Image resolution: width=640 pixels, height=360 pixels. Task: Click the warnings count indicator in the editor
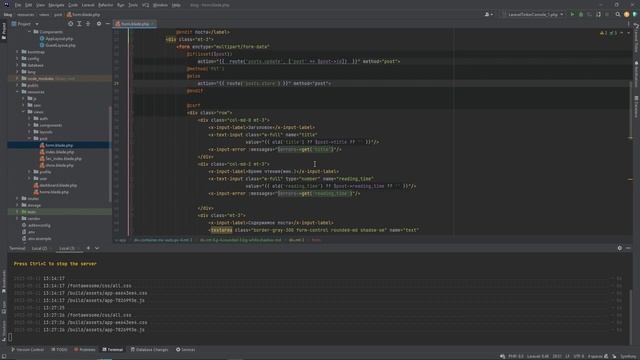[x=604, y=33]
